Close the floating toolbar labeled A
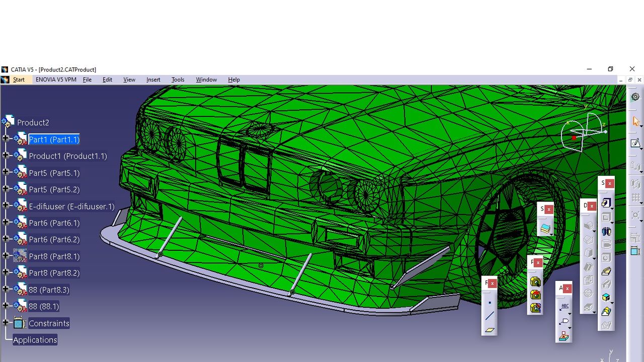Screen dimensions: 644x362 pos(568,288)
